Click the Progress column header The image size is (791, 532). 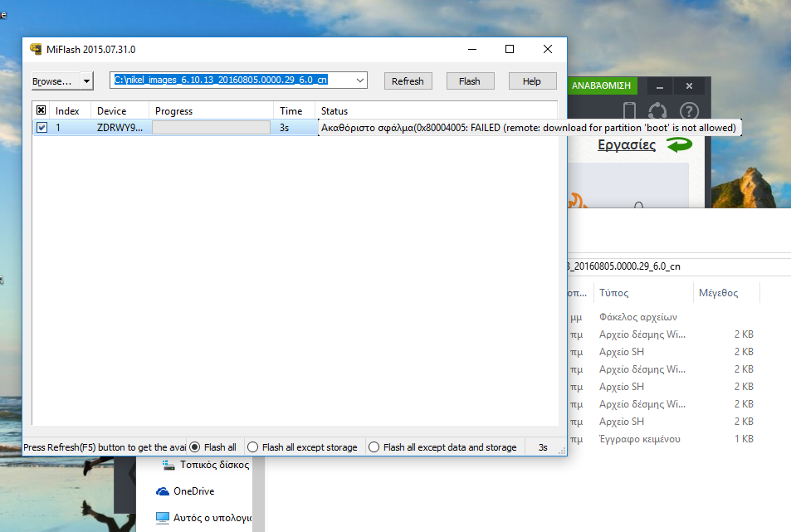pyautogui.click(x=211, y=111)
